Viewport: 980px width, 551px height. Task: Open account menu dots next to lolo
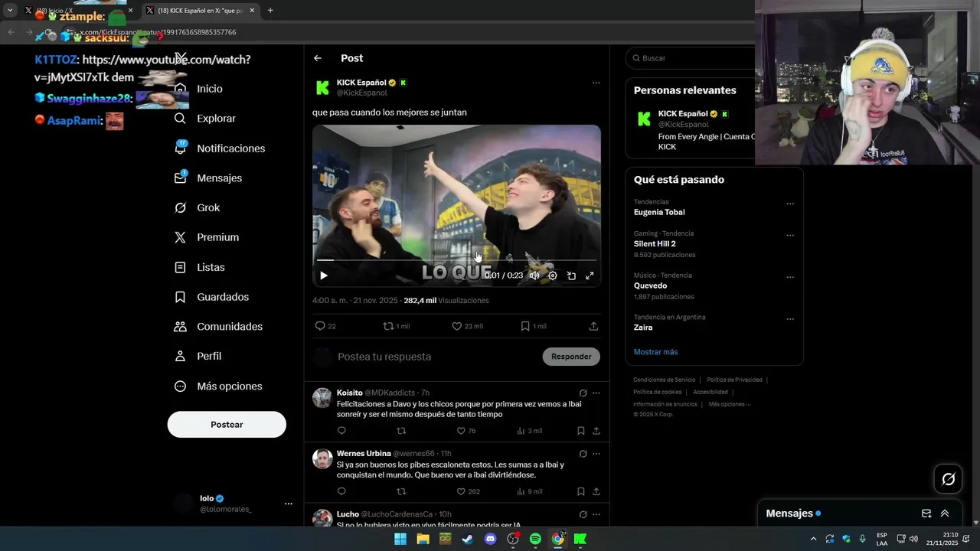289,504
